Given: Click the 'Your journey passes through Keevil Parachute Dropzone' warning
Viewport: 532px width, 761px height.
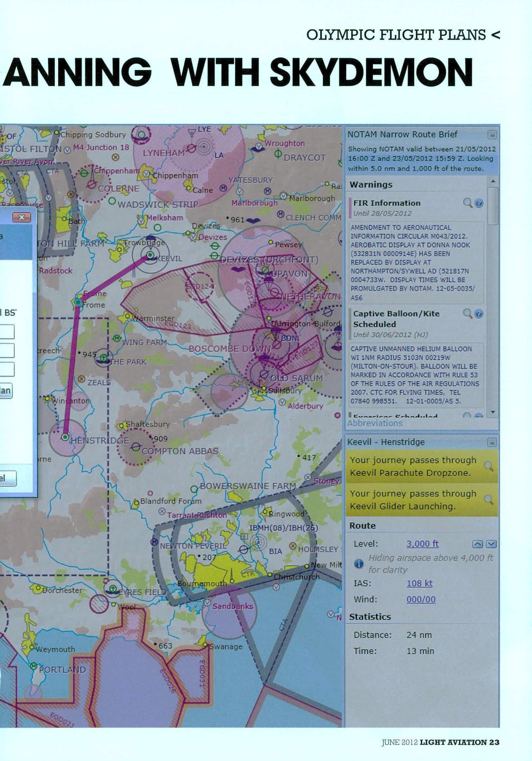Looking at the screenshot, I should pyautogui.click(x=422, y=466).
